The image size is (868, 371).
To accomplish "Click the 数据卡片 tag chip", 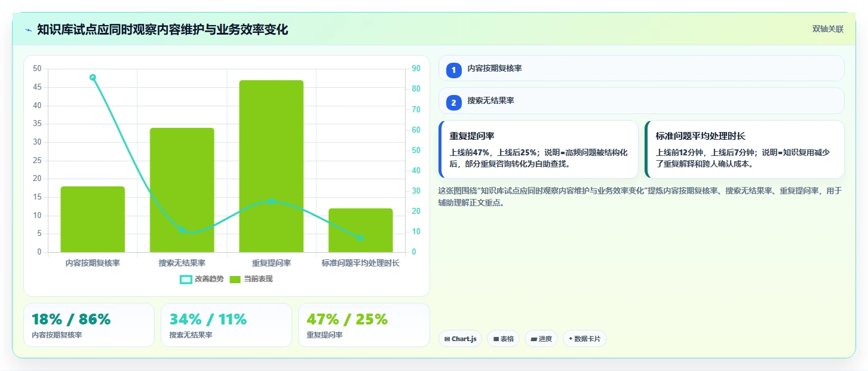I will [584, 339].
